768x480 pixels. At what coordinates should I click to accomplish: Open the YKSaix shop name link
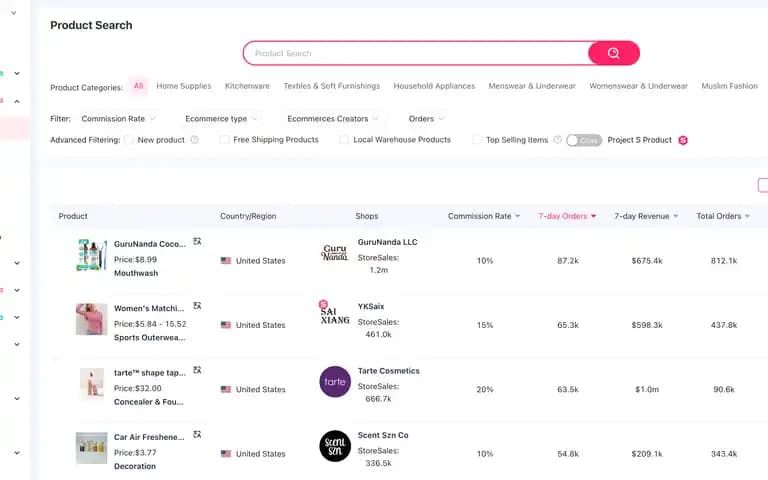tap(371, 307)
